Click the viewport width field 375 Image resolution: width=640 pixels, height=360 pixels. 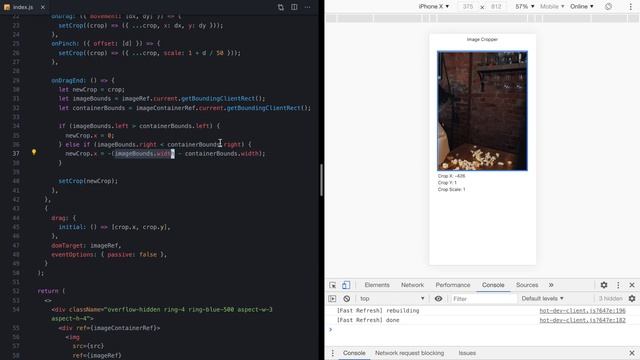[468, 7]
